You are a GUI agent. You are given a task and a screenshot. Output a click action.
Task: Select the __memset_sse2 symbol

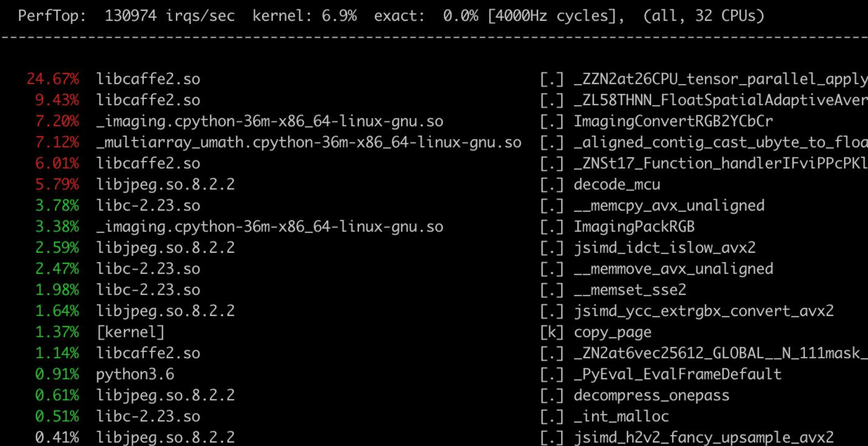[x=630, y=290]
